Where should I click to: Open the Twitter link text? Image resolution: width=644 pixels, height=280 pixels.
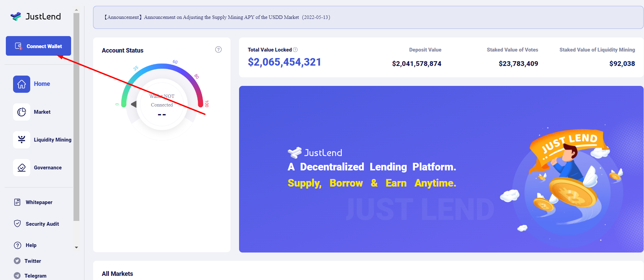33,261
